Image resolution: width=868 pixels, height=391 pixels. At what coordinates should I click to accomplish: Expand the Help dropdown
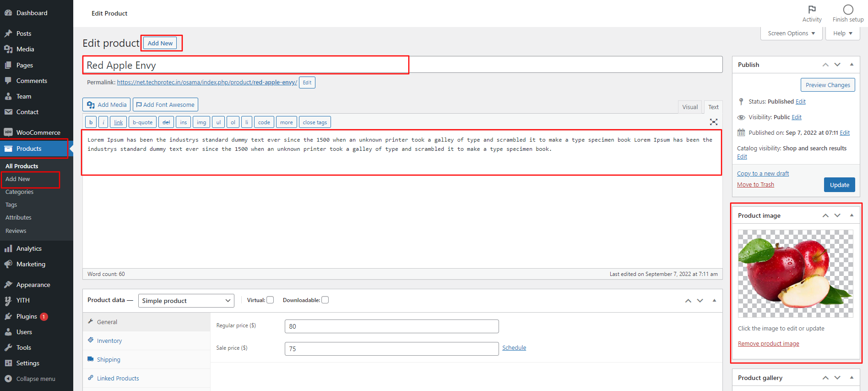click(842, 33)
